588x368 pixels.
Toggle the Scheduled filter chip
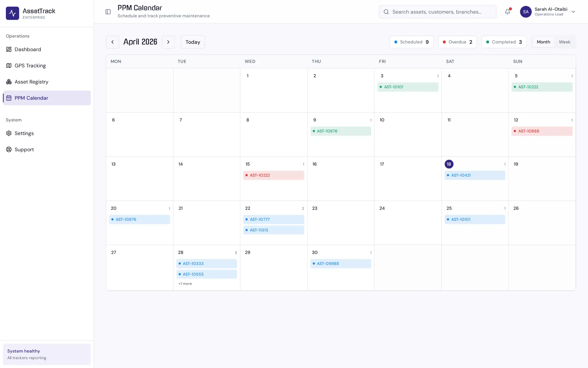pos(412,42)
